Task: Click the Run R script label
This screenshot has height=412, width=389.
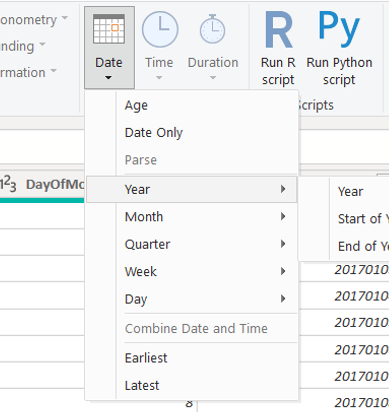Action: (x=278, y=71)
